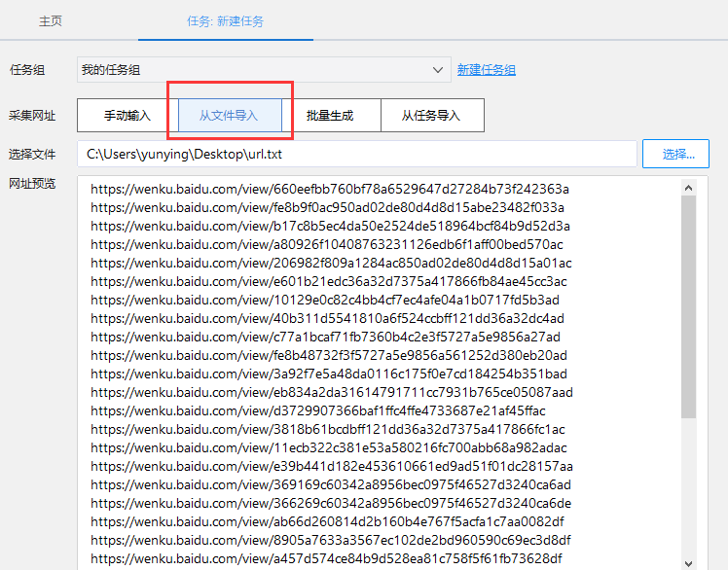Choose the 手动输入 option
Viewport: 728px width, 570px height.
pos(127,115)
